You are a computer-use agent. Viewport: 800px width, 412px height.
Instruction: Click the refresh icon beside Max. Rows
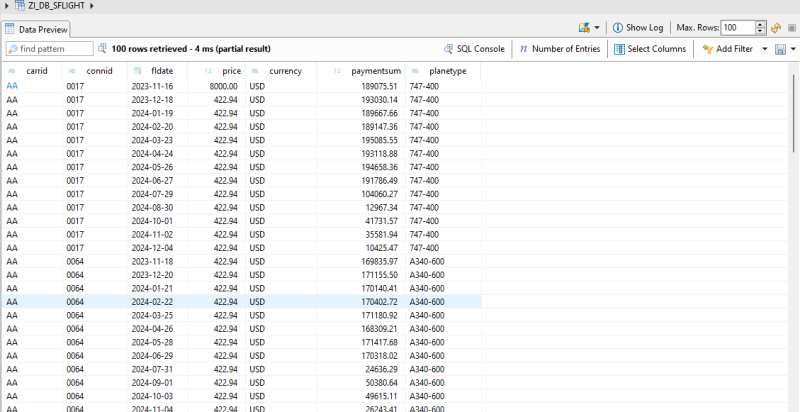[776, 27]
